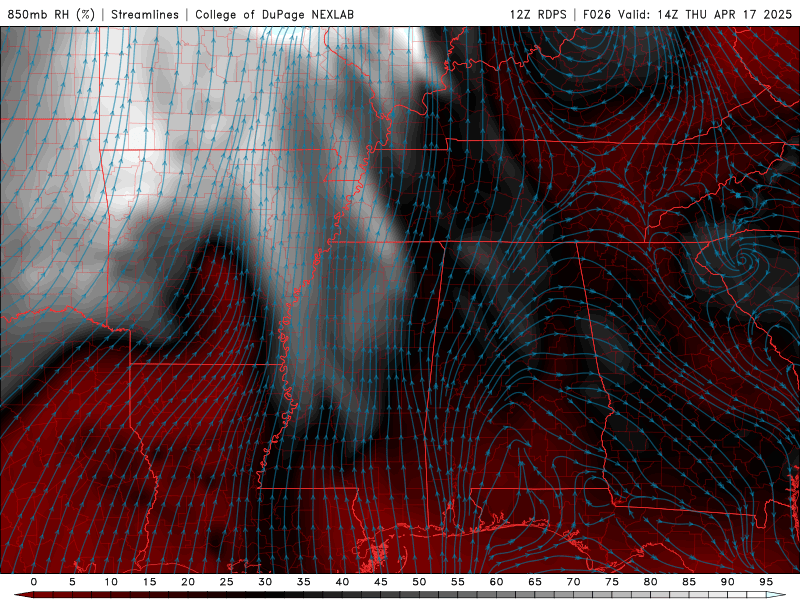The image size is (800, 600).
Task: Select the 80 label on the legend
Action: (651, 582)
